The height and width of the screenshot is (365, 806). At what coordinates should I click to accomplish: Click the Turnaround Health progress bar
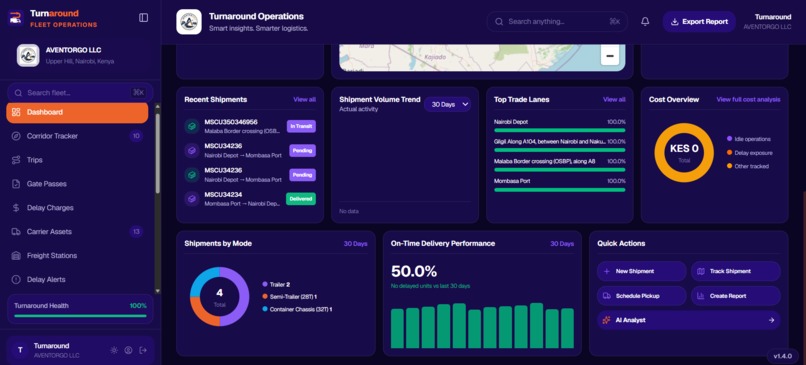pos(80,316)
